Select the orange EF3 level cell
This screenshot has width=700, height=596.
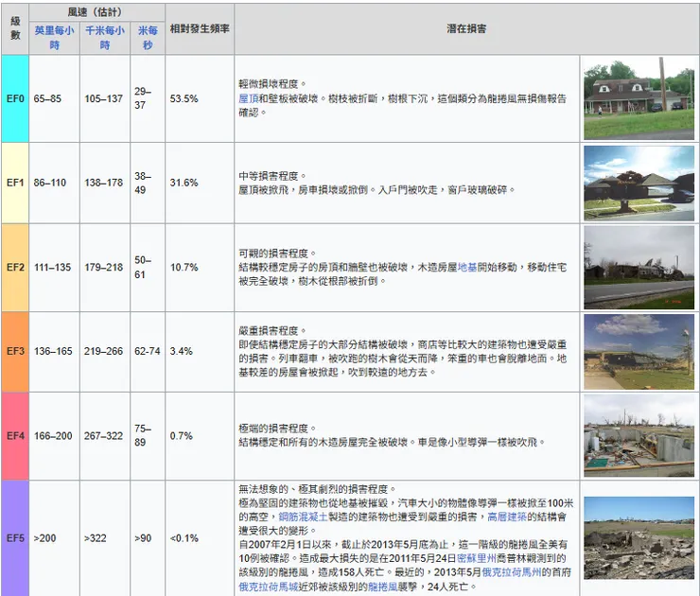point(15,352)
